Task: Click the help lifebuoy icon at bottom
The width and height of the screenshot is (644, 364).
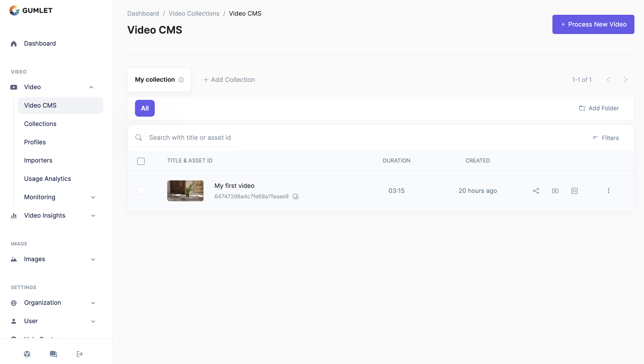Action: click(x=27, y=354)
